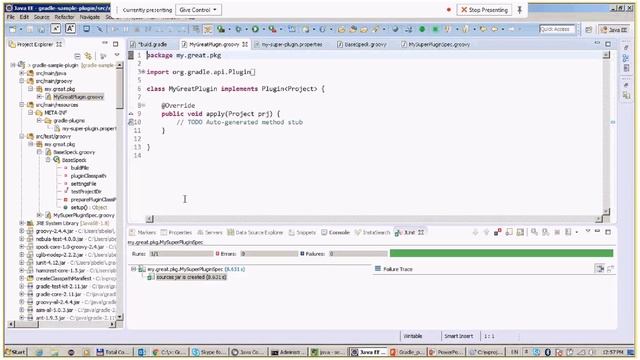Open the Edit menu
This screenshot has height=360, width=640.
(24, 17)
